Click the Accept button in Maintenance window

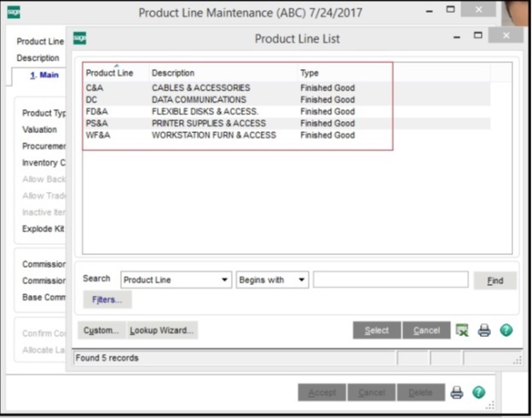(x=322, y=392)
